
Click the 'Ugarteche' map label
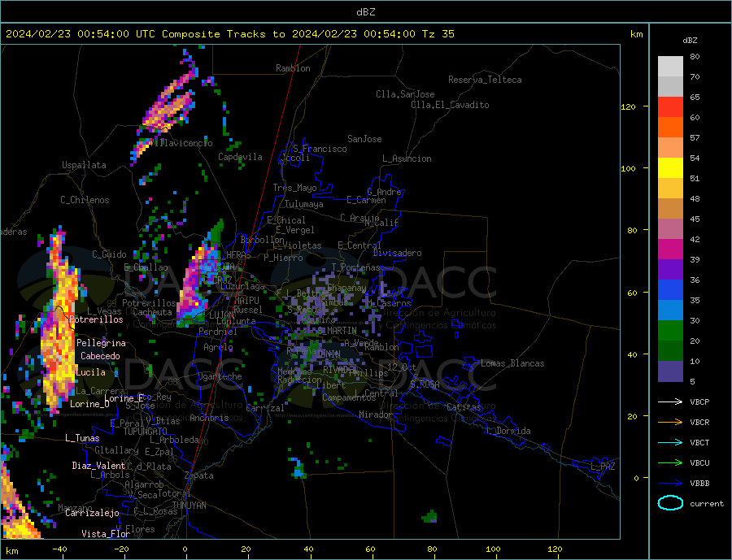pyautogui.click(x=220, y=376)
